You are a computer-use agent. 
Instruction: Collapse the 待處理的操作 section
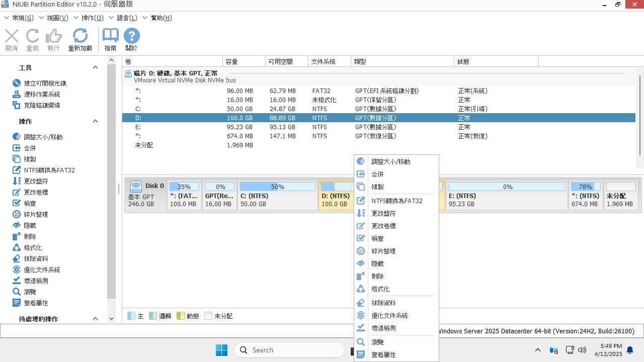(x=95, y=319)
